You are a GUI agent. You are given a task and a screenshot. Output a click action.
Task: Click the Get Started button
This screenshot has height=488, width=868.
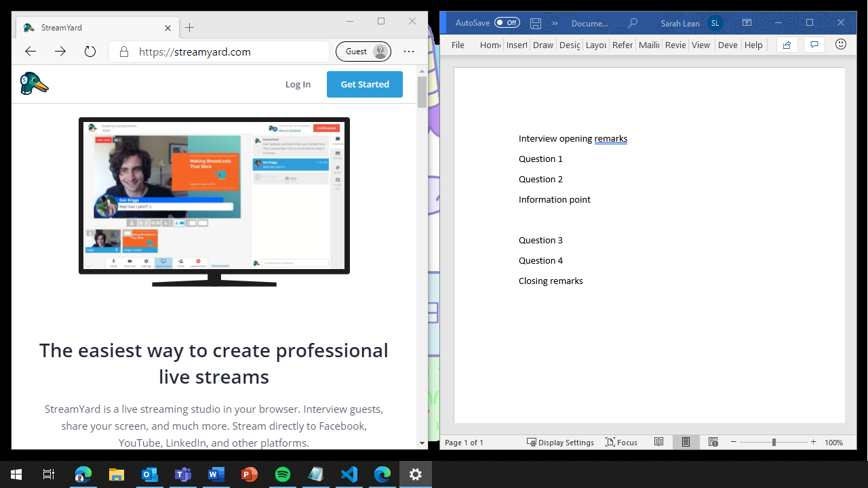[365, 84]
